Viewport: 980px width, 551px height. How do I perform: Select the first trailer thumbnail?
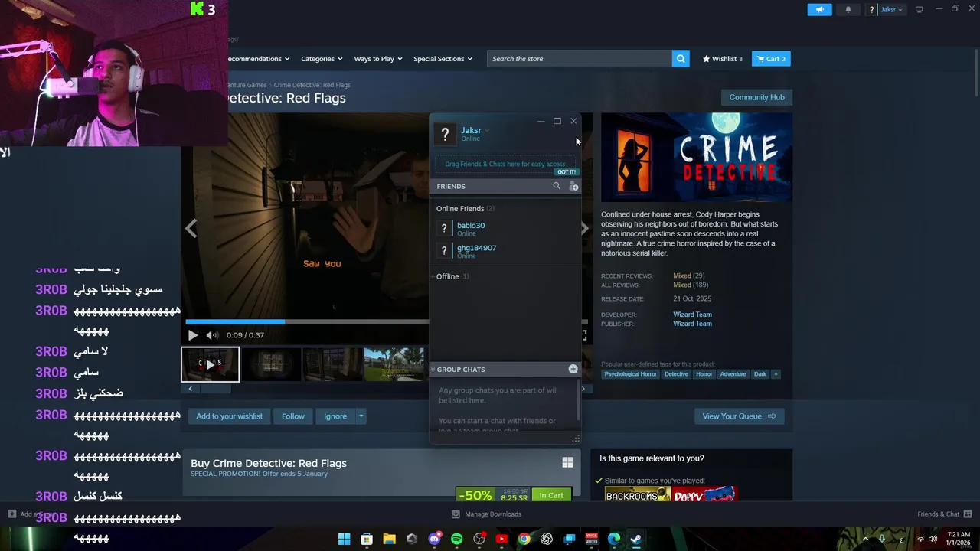point(210,364)
